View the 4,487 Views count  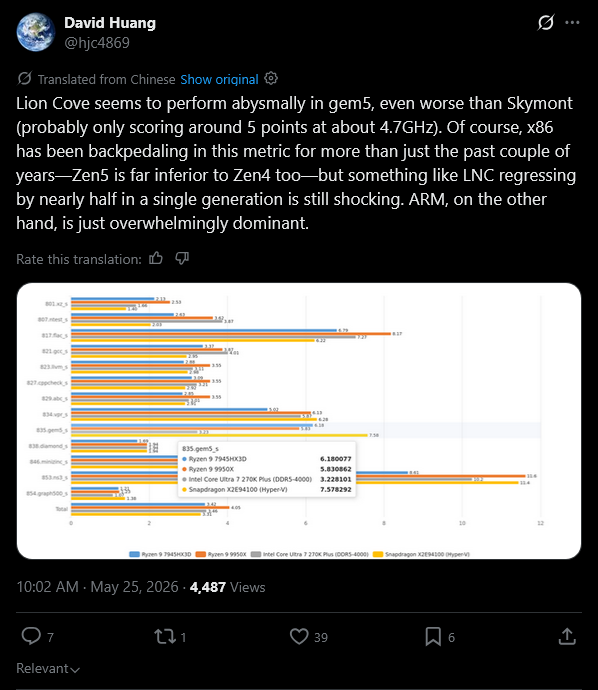click(227, 587)
